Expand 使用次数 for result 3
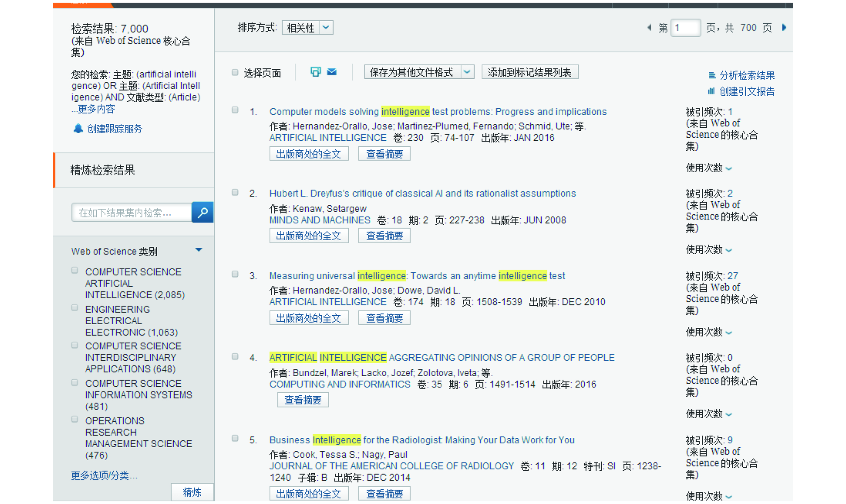The height and width of the screenshot is (504, 846). (x=709, y=332)
